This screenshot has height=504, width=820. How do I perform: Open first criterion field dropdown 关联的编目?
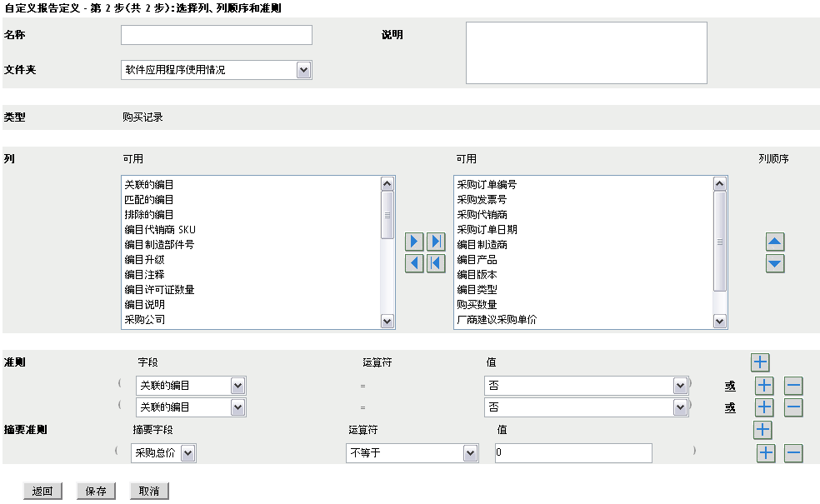(x=191, y=386)
